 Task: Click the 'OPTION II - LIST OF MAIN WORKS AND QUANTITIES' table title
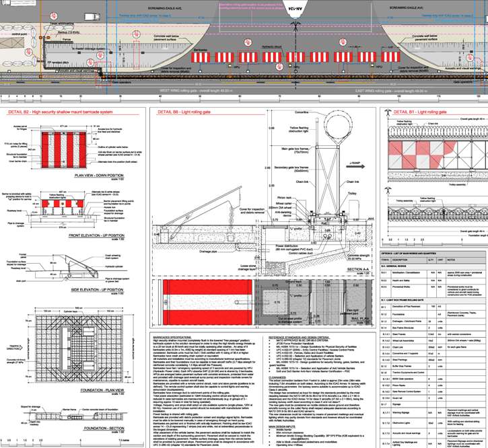409,254
